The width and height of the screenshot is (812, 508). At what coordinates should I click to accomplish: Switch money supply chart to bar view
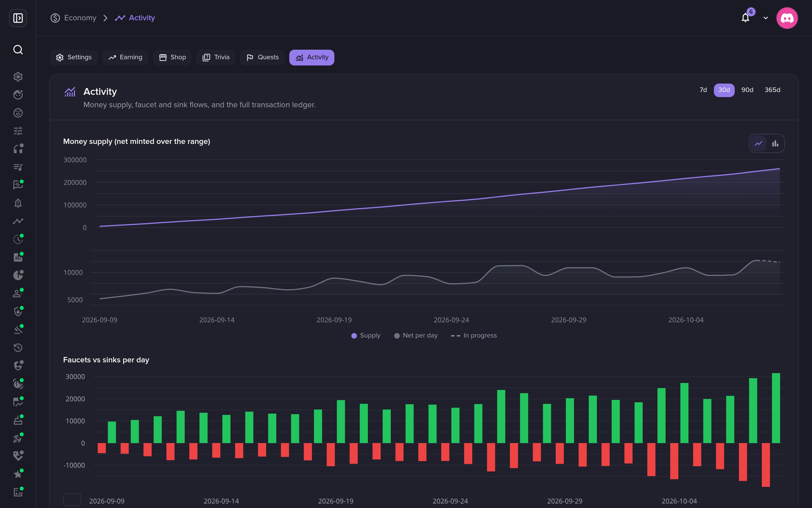tap(775, 143)
